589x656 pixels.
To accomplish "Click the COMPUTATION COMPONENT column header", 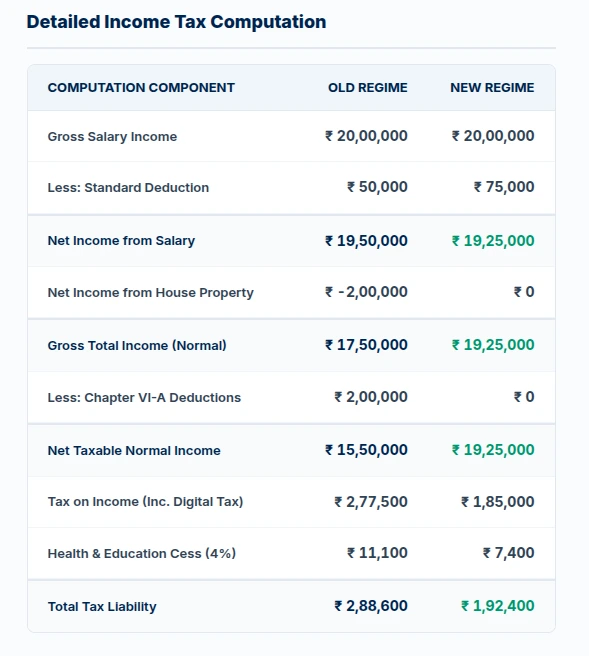I will (141, 88).
